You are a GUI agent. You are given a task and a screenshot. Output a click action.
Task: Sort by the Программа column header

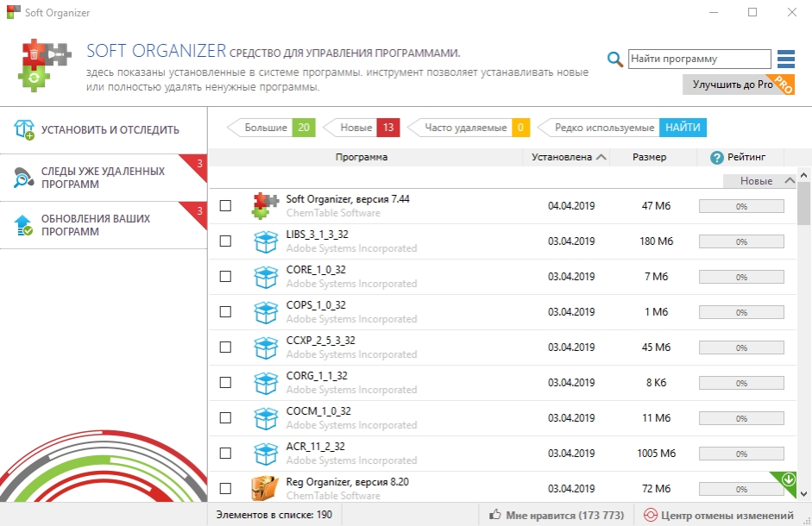coord(362,157)
